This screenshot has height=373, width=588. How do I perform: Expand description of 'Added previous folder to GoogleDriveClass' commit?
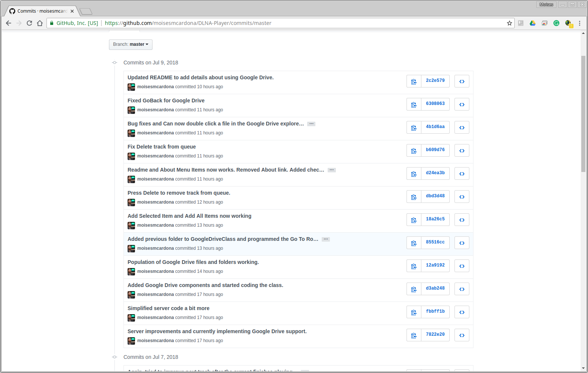[326, 239]
